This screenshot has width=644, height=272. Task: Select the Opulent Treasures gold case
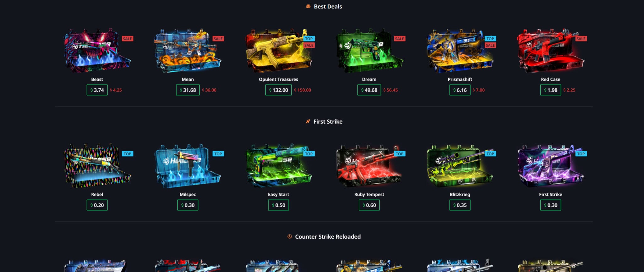pos(278,51)
